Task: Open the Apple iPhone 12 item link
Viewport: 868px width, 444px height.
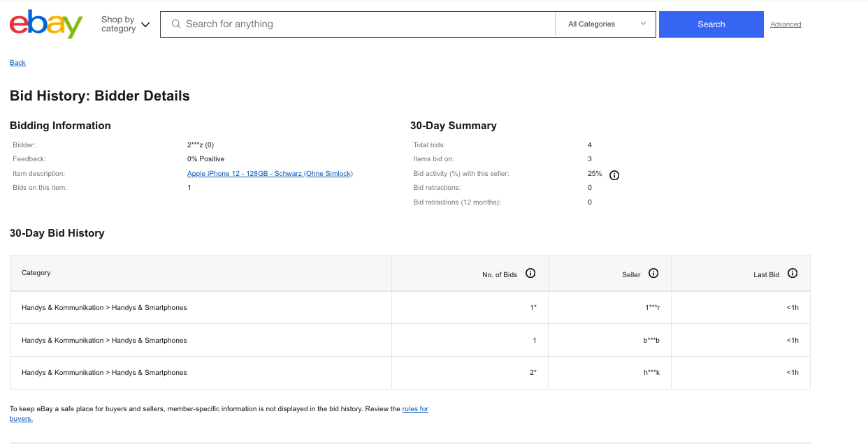Action: coord(270,174)
